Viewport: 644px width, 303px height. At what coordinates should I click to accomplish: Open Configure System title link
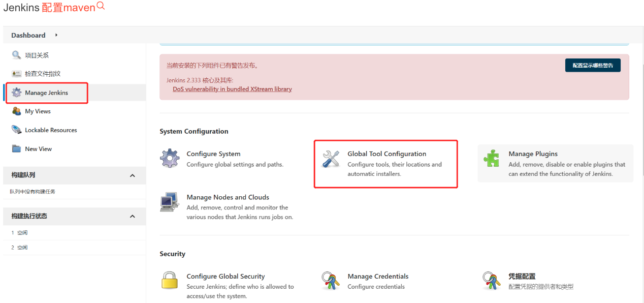point(213,154)
